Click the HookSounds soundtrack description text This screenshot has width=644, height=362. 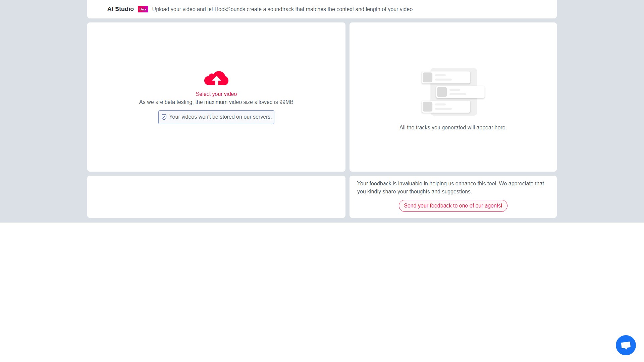[282, 9]
